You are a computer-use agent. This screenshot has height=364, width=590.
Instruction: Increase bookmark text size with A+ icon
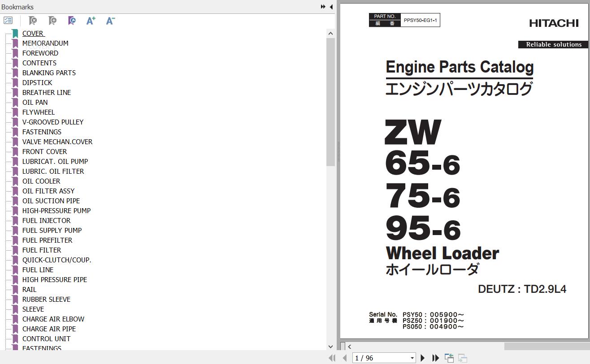pos(91,21)
